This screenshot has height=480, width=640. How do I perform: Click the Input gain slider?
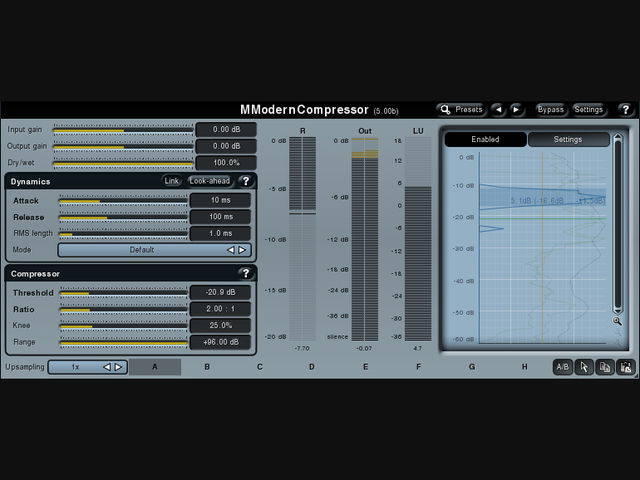pyautogui.click(x=123, y=130)
